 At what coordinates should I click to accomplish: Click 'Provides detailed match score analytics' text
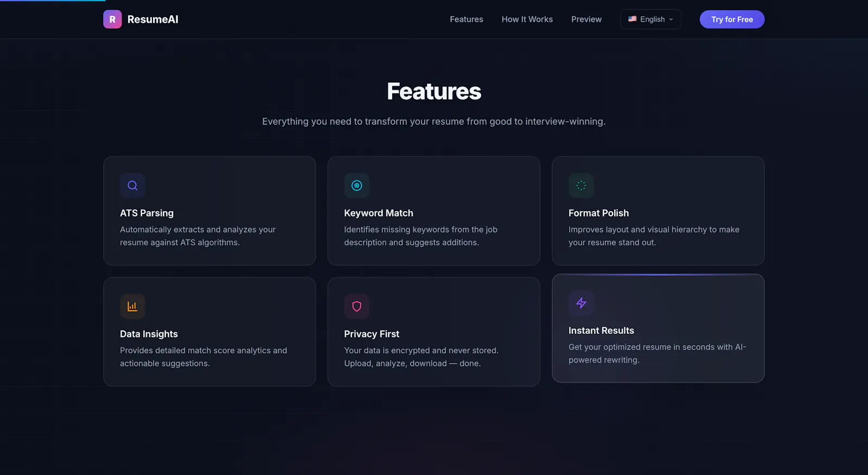click(203, 357)
